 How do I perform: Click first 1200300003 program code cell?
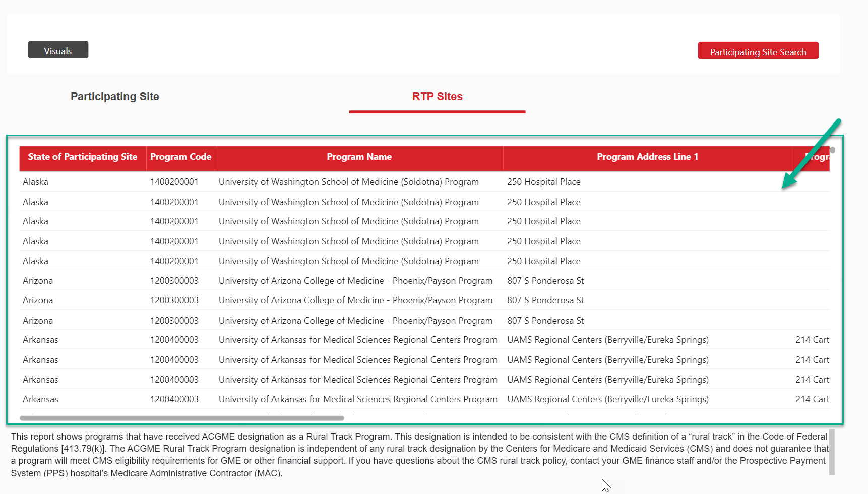[x=174, y=281]
